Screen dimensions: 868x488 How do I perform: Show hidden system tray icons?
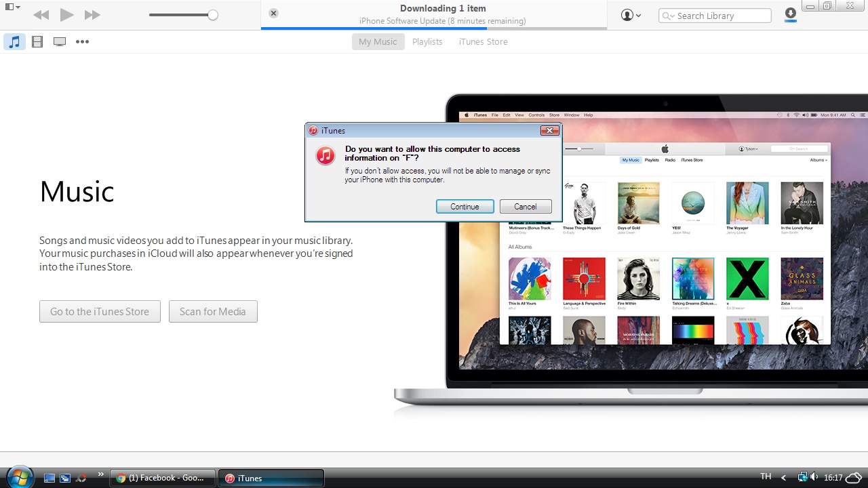[784, 478]
